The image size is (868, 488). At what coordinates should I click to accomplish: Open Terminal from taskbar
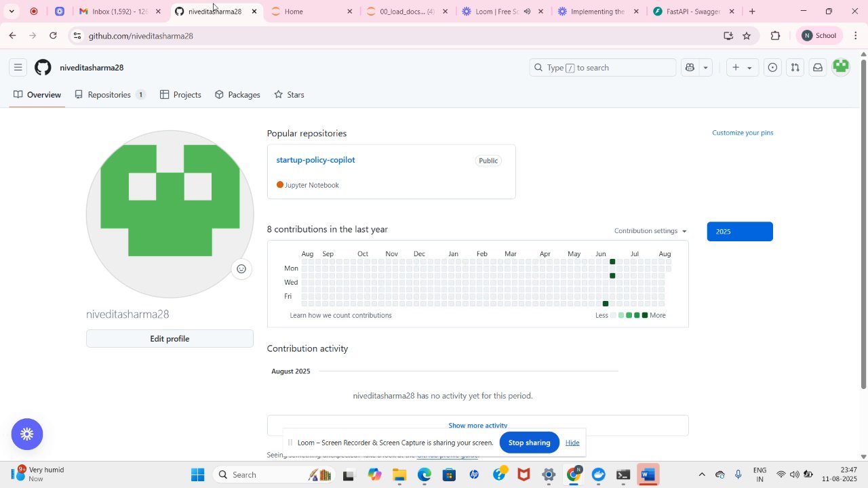coord(623,475)
